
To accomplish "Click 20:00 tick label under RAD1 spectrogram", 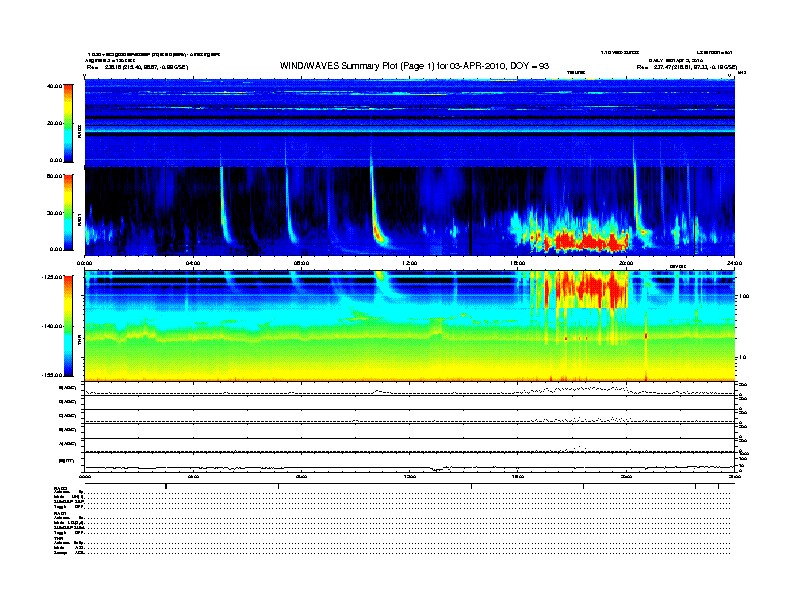I will [x=626, y=263].
